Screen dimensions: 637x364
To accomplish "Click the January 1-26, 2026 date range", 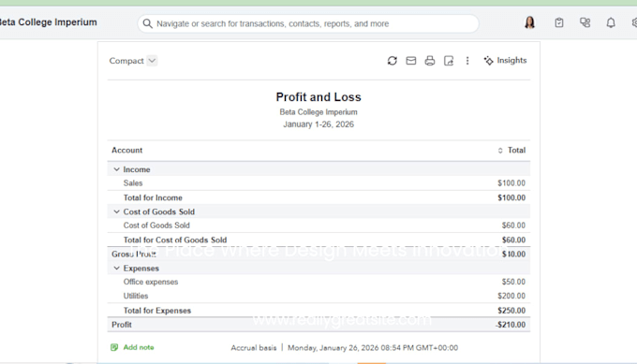I will click(318, 124).
